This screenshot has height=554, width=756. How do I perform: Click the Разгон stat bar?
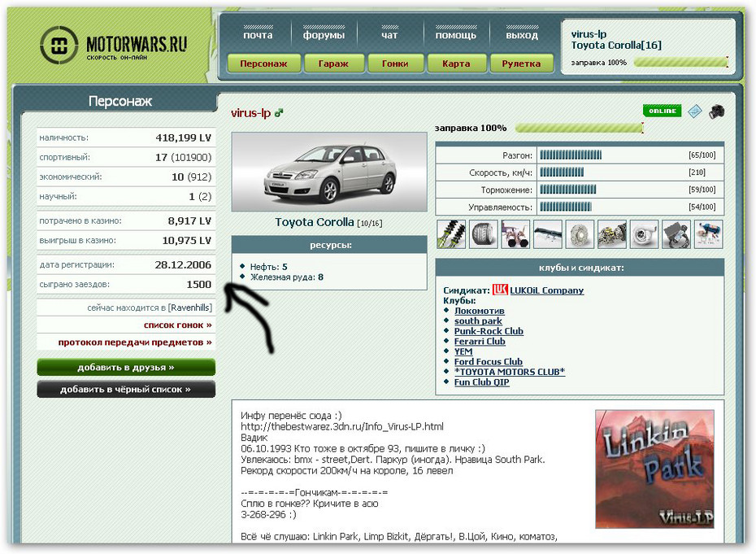[571, 155]
